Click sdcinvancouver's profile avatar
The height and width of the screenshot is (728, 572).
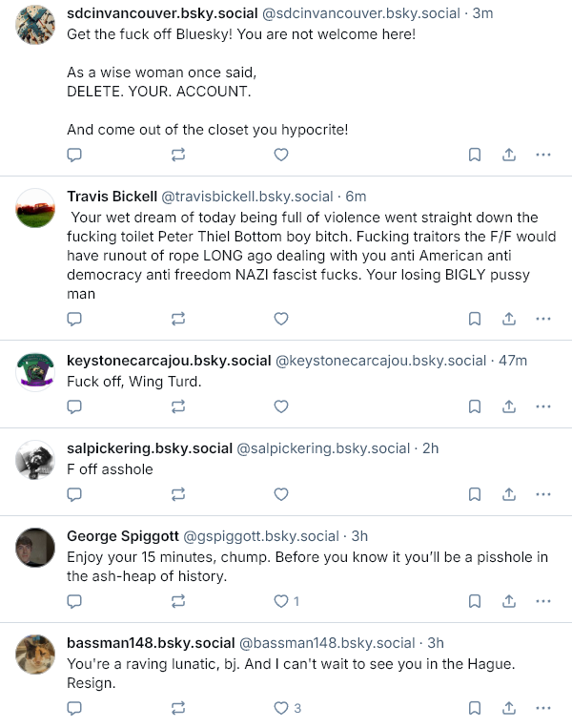pos(36,25)
